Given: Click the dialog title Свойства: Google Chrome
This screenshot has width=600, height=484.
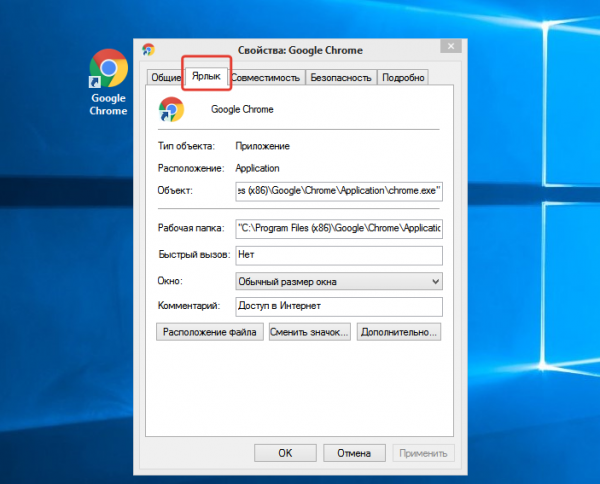Looking at the screenshot, I should pos(300,51).
